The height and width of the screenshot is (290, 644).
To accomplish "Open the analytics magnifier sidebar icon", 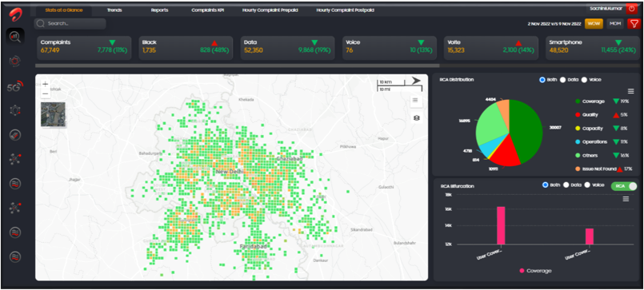I will [x=15, y=38].
